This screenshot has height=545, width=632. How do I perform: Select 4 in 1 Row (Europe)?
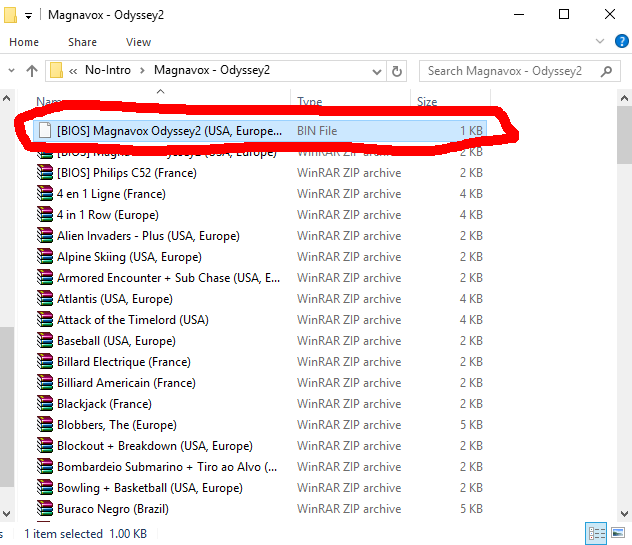click(x=260, y=215)
